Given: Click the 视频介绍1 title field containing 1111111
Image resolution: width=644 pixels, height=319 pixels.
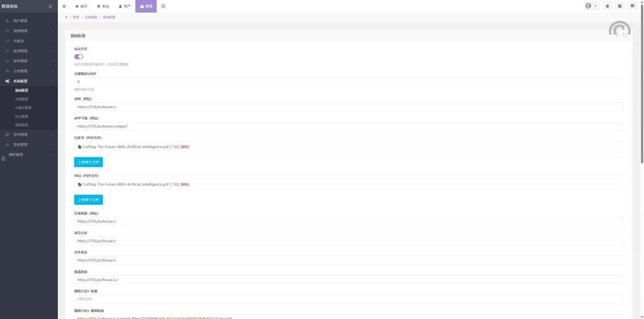Looking at the screenshot, I should click(x=348, y=300).
